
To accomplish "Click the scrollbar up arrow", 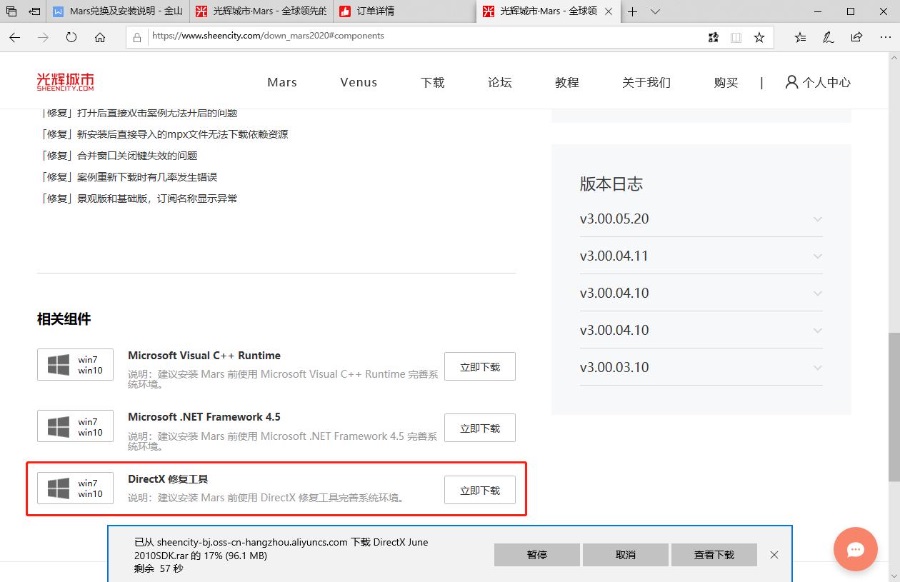I will (894, 58).
